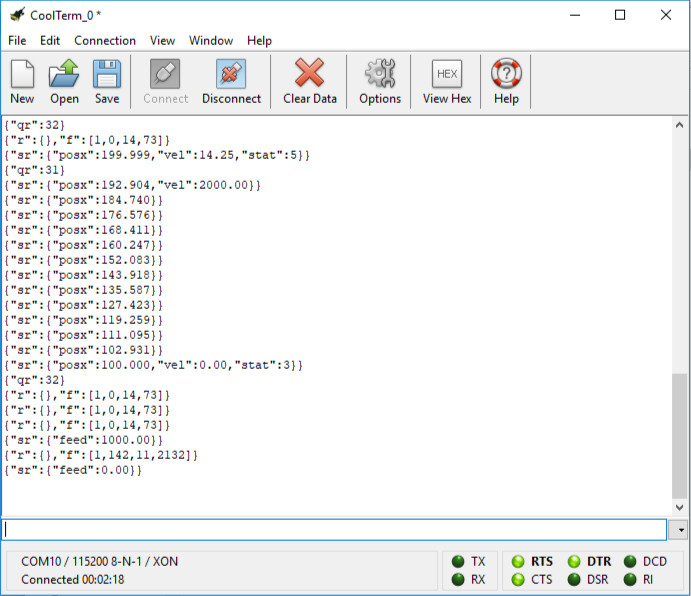Image resolution: width=691 pixels, height=596 pixels.
Task: Click the line with posx 100.000 stat 3
Action: pos(154,365)
